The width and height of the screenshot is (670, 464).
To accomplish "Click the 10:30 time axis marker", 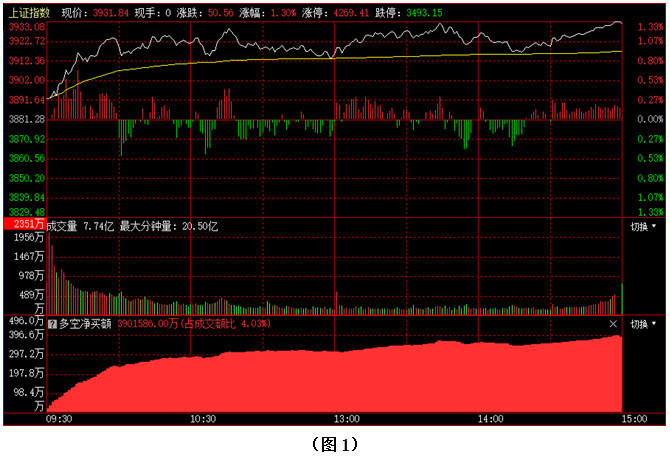I will point(204,421).
